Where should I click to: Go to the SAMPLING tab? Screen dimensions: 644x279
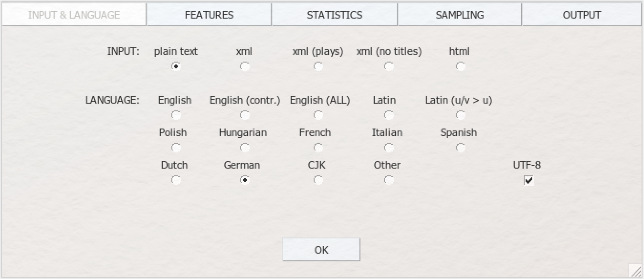click(x=459, y=15)
